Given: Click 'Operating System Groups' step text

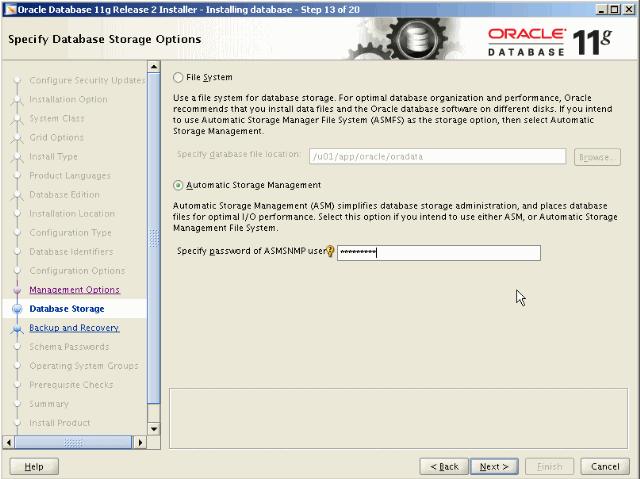Looking at the screenshot, I should [x=84, y=366].
